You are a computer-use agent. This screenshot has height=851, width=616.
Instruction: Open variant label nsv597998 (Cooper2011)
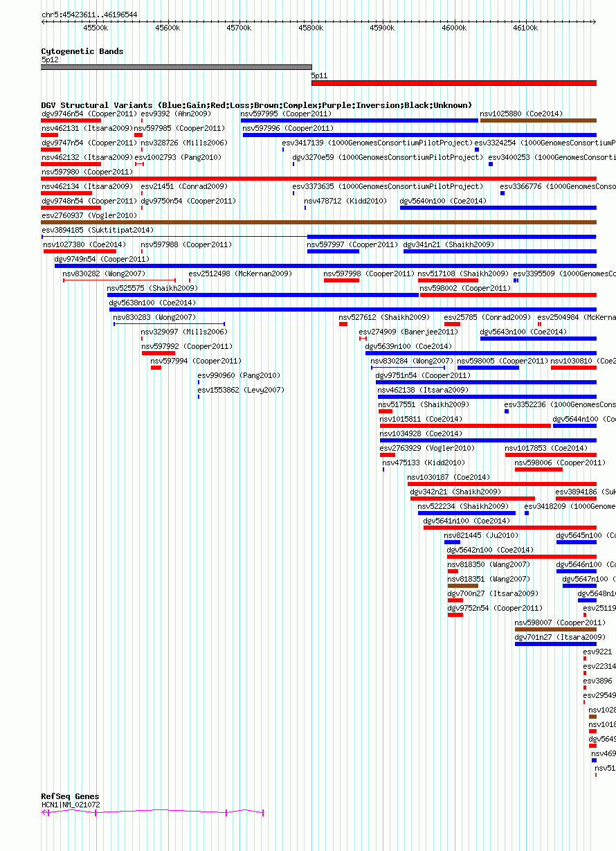(x=369, y=274)
